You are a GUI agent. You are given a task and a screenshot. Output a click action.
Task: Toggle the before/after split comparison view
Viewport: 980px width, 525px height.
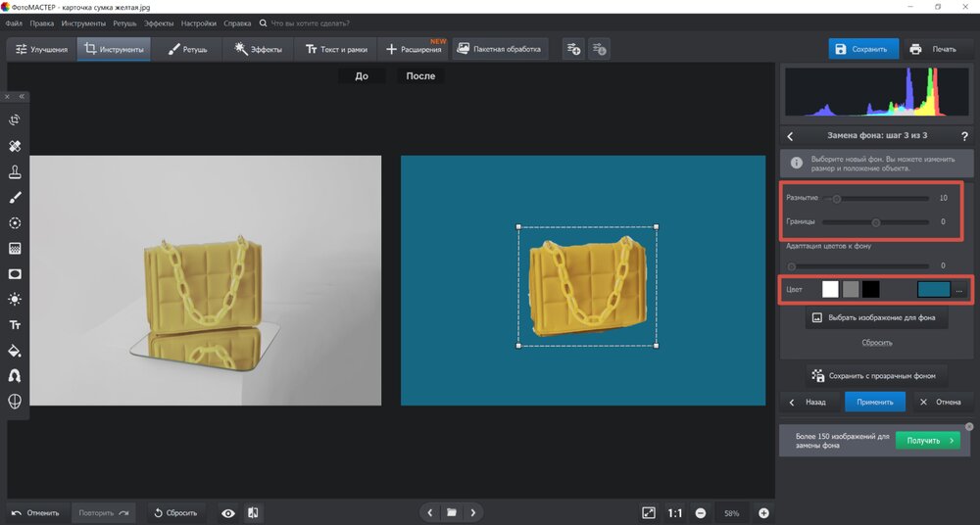253,512
